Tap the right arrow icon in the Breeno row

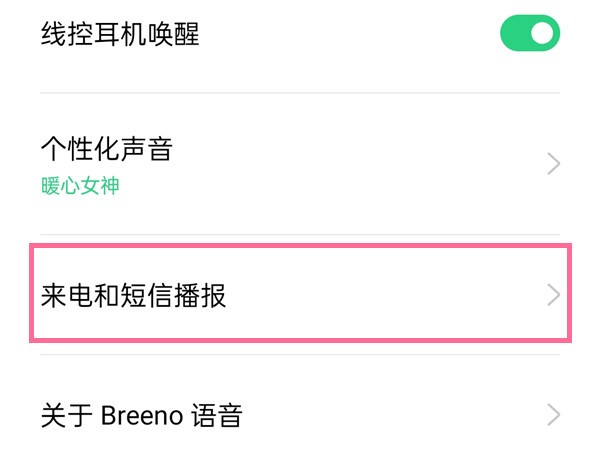(554, 414)
